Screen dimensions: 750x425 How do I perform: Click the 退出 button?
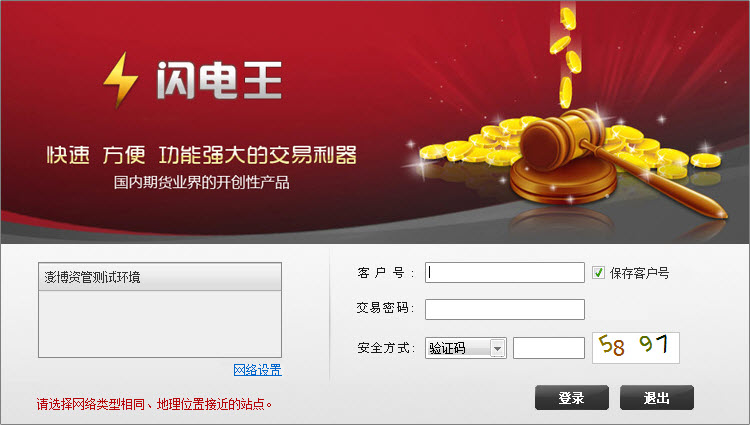657,398
